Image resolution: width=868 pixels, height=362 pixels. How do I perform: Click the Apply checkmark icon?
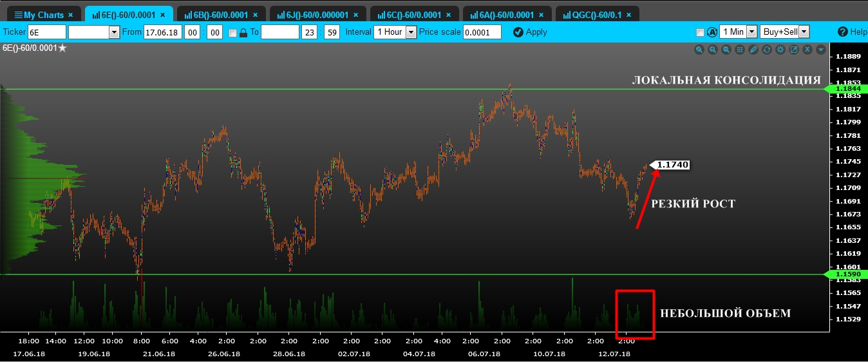[x=518, y=32]
